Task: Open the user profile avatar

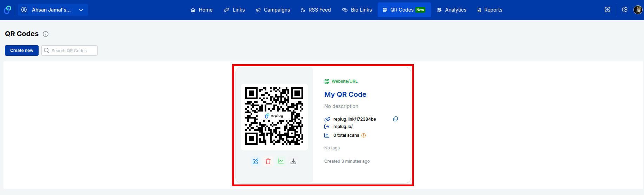Action: pos(638,10)
